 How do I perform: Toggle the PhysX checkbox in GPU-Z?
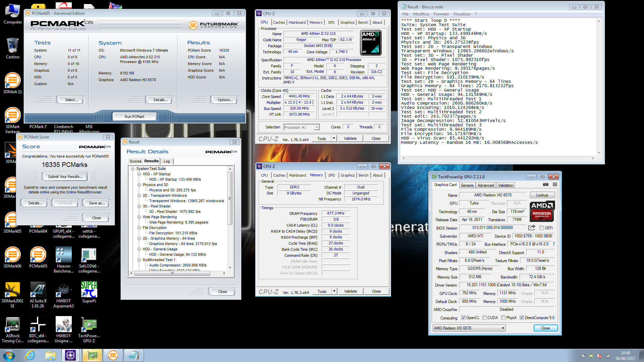tap(503, 318)
